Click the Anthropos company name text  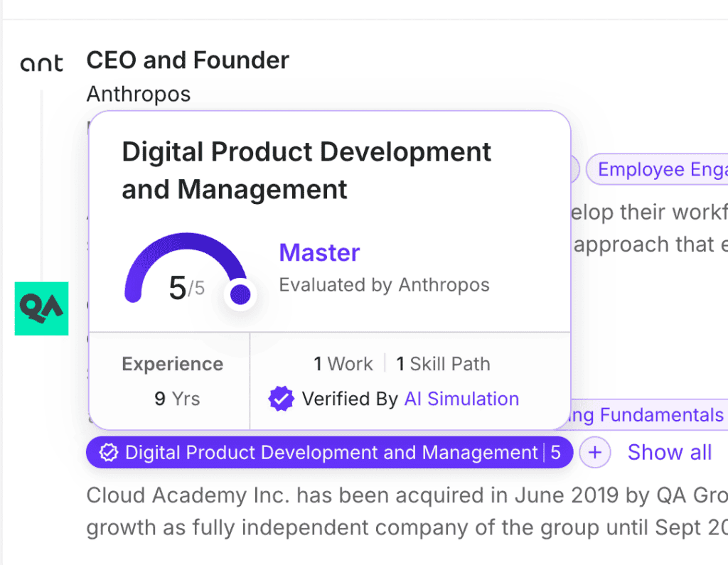[x=139, y=94]
